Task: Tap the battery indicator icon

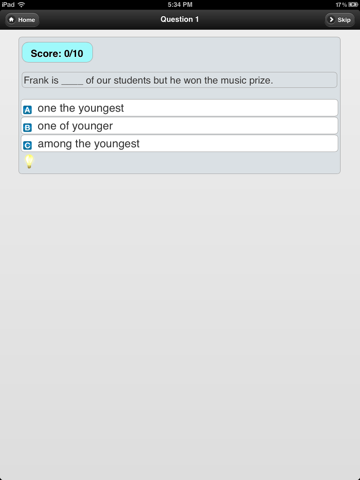Action: click(353, 5)
